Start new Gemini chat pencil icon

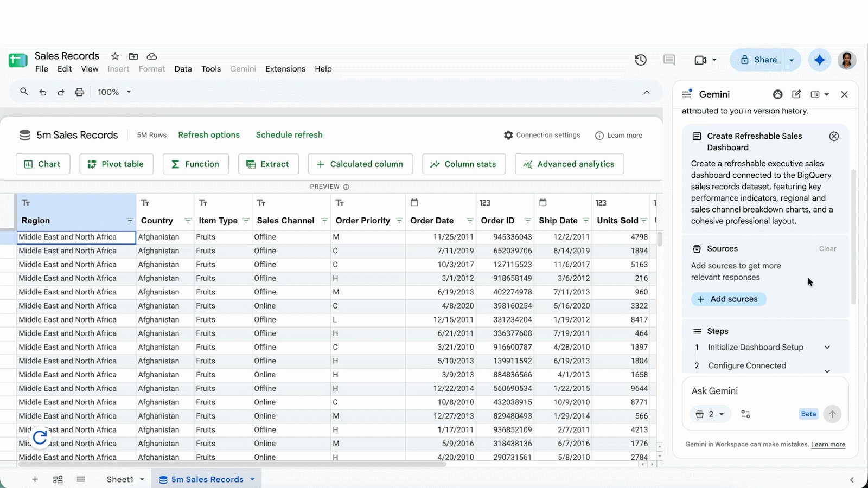coord(796,94)
